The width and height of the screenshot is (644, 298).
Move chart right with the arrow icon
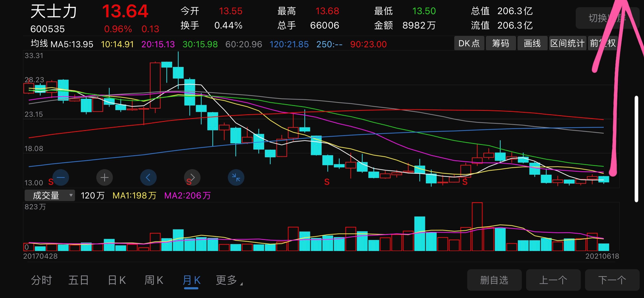(192, 177)
